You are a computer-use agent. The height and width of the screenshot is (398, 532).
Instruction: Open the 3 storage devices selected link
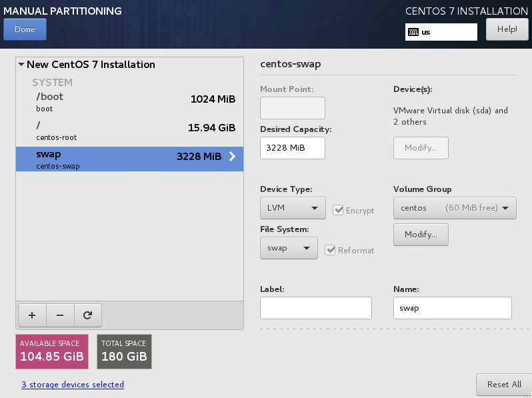click(73, 385)
